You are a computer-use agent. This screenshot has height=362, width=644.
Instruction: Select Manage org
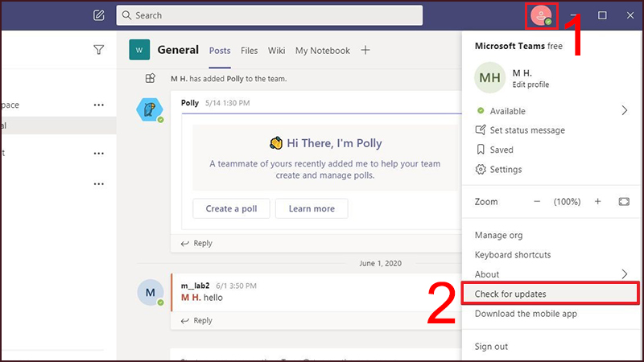(x=498, y=235)
